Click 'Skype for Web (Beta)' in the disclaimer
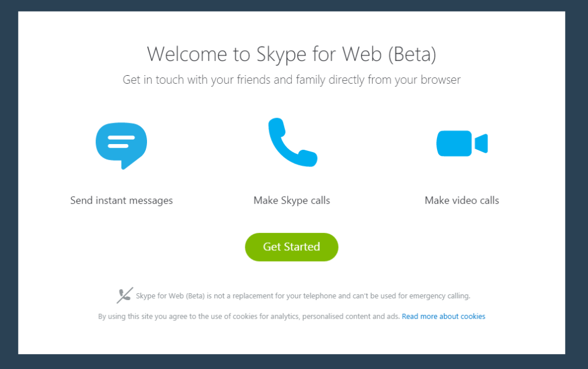Image resolution: width=588 pixels, height=369 pixels. [x=170, y=296]
